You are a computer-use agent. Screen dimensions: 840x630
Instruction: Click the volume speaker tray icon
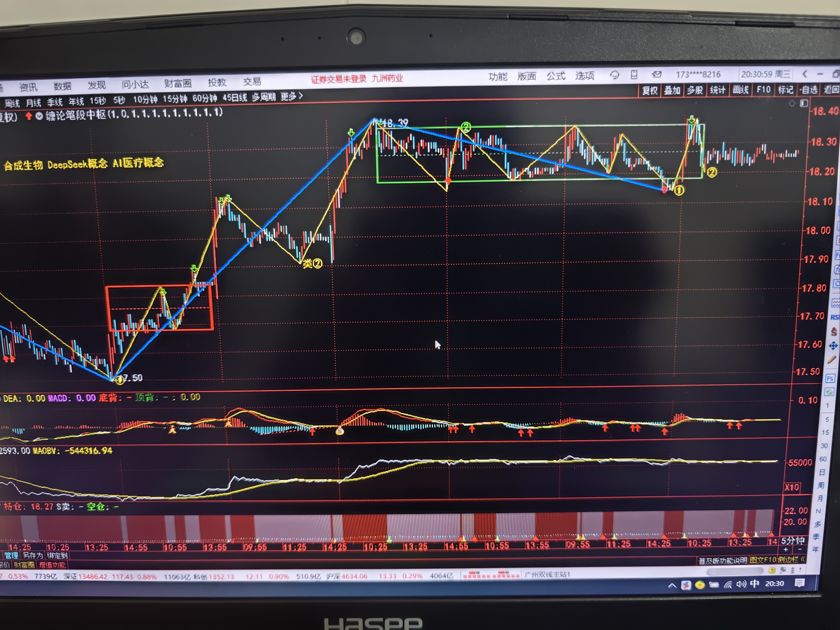(x=741, y=584)
